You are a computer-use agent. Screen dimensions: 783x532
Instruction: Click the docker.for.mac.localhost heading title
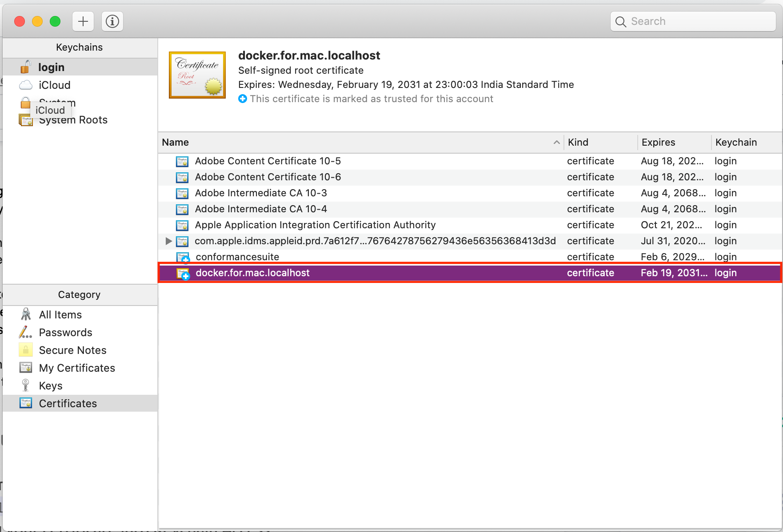point(309,56)
